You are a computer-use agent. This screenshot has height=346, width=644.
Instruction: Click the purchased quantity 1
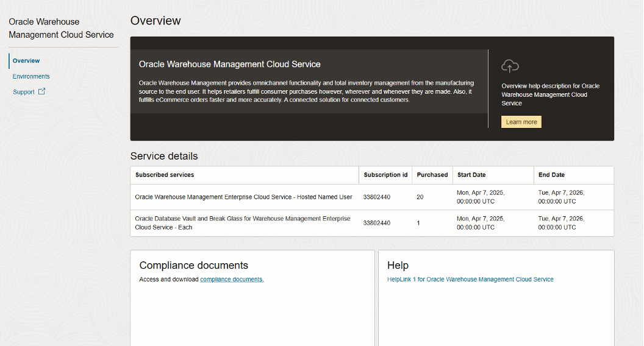tap(418, 224)
